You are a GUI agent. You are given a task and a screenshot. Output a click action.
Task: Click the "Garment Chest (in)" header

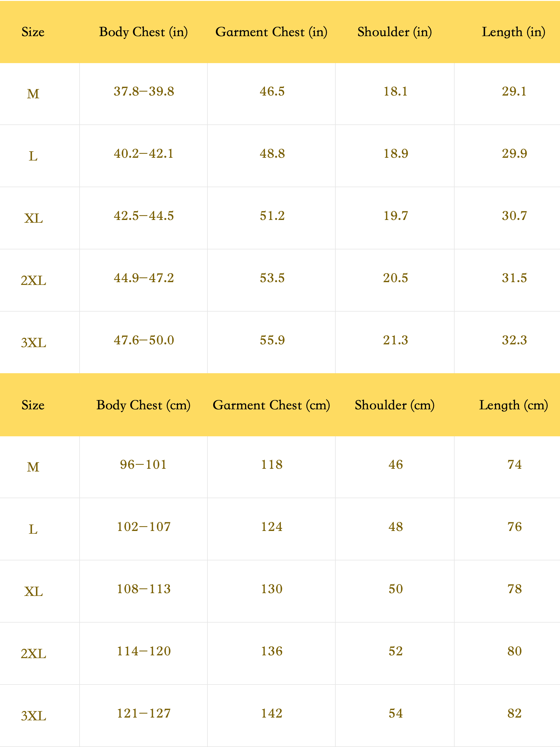pos(271,32)
